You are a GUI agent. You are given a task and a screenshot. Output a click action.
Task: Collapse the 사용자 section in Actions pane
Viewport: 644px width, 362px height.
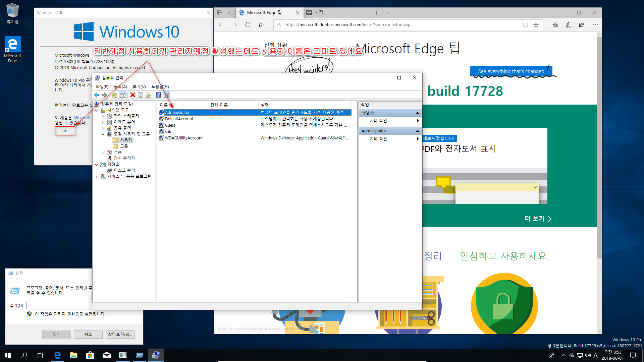coord(418,113)
